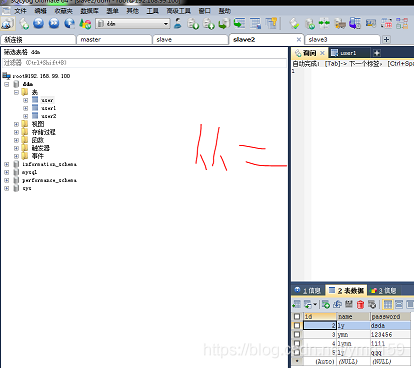Screen dimensions: 414x368
Task: Click the user manager person icon
Action: [x=178, y=23]
